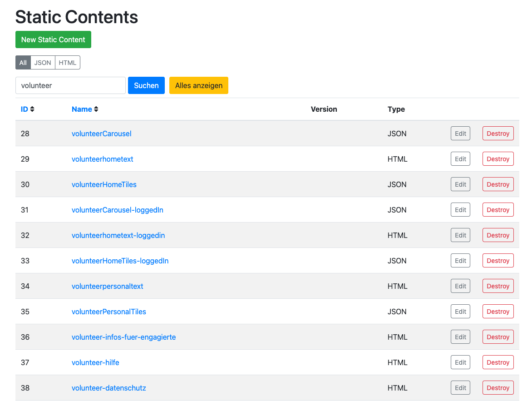
Task: Click the sort arrows icon beside Name
Action: tap(96, 109)
